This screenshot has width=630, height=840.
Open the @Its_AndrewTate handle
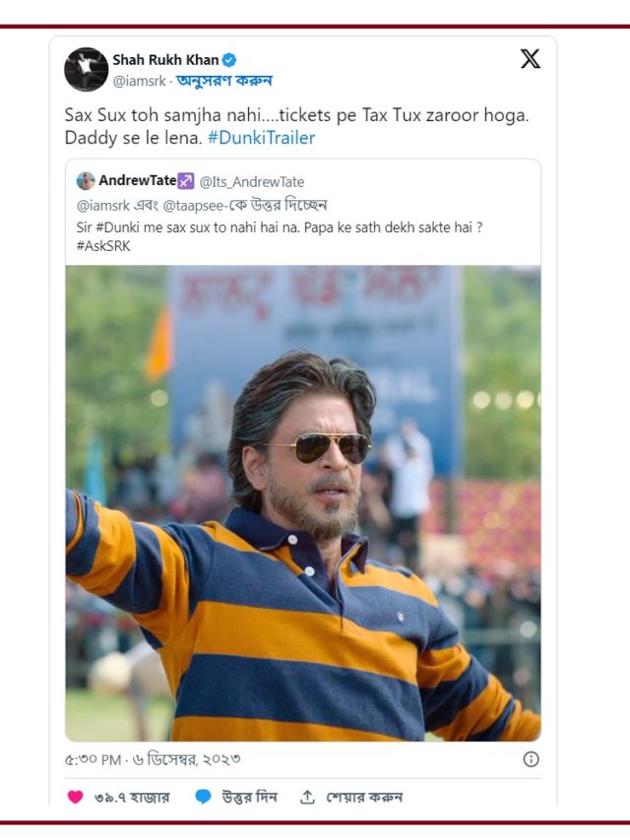(x=252, y=182)
